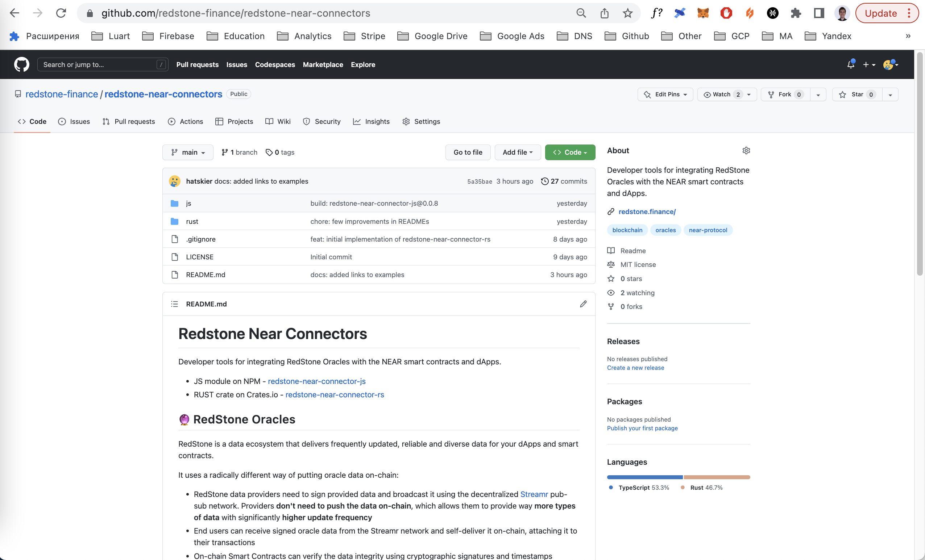Click the MetaMask fox extension icon
This screenshot has width=925, height=560.
[703, 13]
